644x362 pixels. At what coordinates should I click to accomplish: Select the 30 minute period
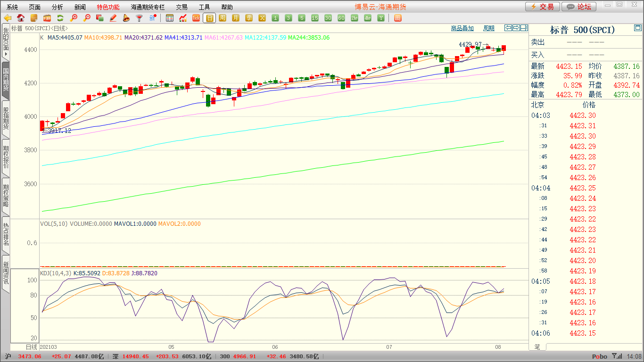[x=328, y=18]
